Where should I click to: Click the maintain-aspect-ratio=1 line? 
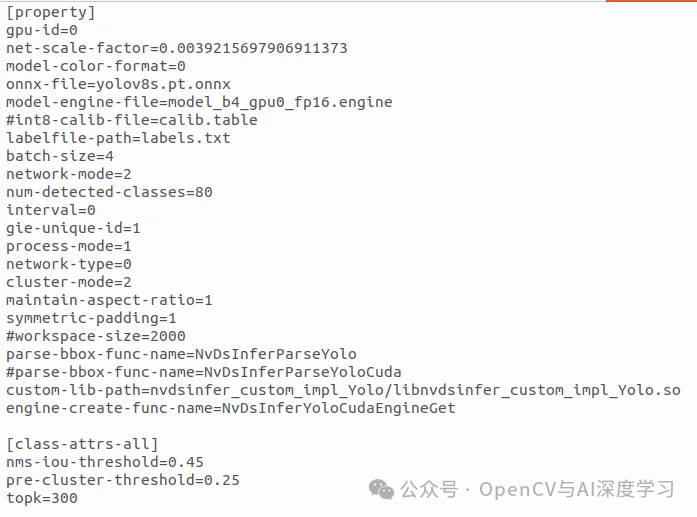[109, 300]
